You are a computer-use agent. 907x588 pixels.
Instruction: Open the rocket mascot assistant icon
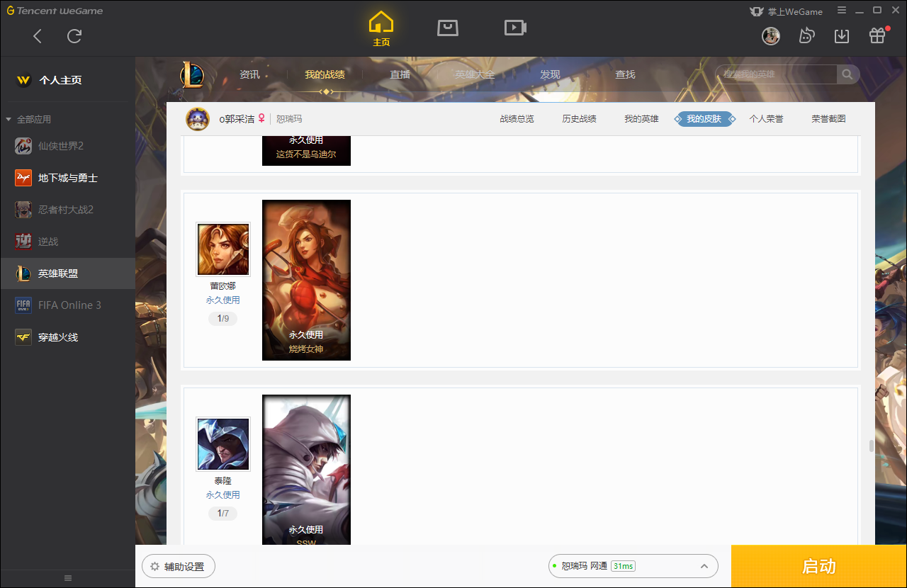806,35
